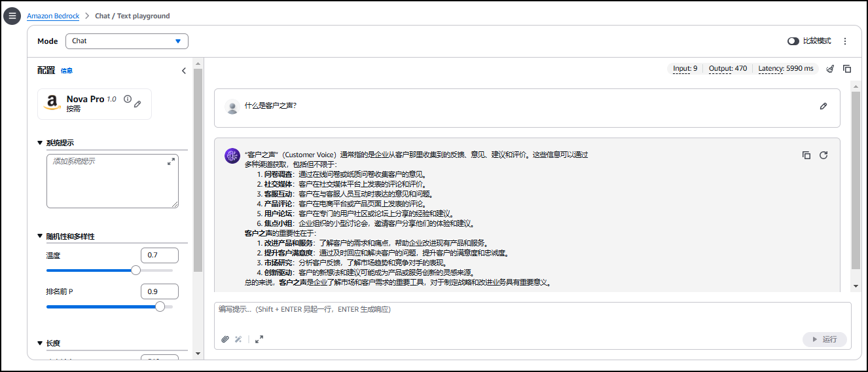Click the Input: 9 token metric

[x=685, y=69]
